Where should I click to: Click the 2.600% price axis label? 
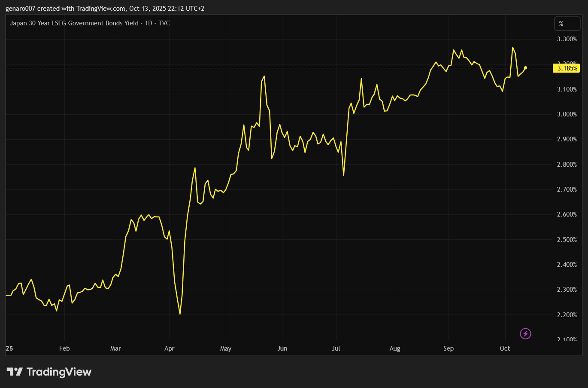(x=567, y=214)
